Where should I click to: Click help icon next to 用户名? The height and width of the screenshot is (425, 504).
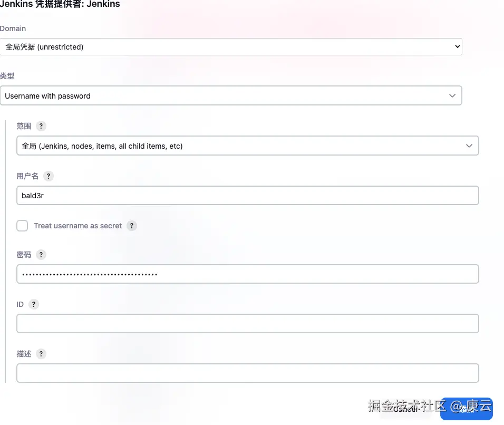click(48, 176)
